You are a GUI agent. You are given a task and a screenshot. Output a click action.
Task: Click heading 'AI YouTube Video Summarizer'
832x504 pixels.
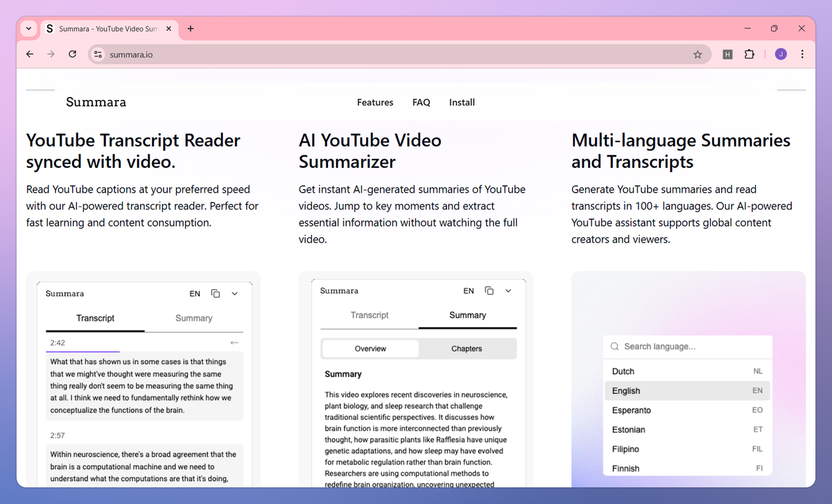[370, 151]
